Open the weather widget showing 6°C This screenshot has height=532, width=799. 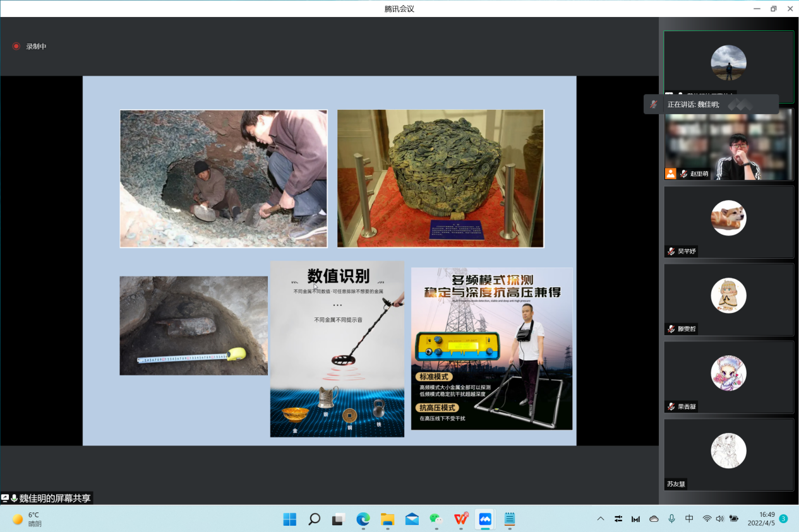tap(28, 519)
